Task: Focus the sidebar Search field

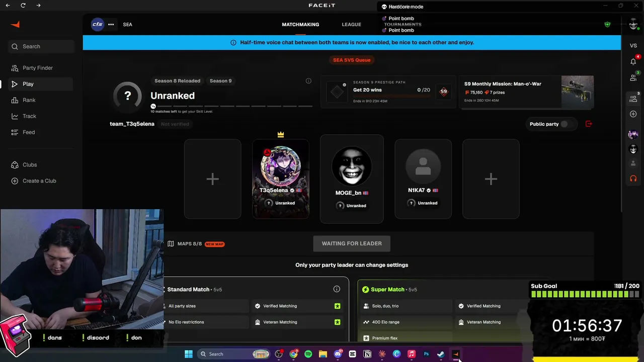Action: tap(41, 46)
